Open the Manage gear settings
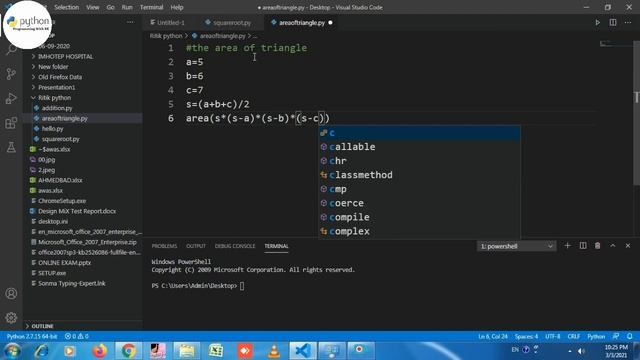The image size is (640, 360). (x=11, y=318)
